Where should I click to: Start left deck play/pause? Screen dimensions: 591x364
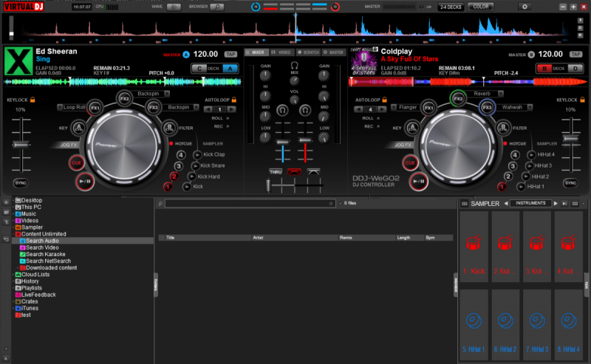tap(85, 181)
